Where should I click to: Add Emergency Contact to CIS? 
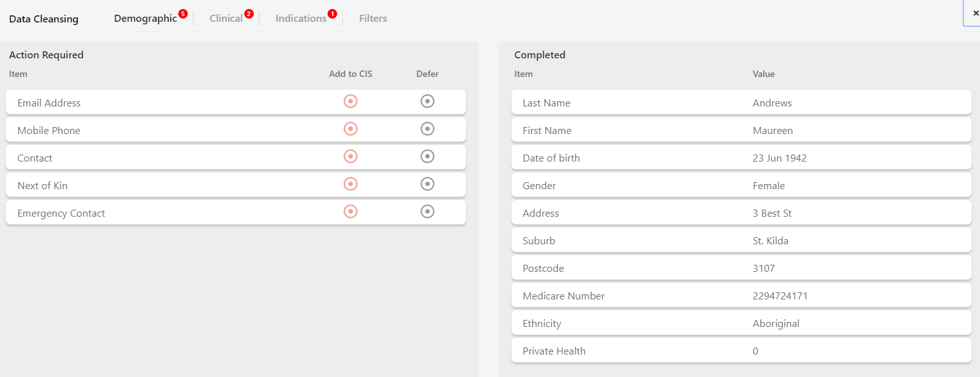coord(351,212)
